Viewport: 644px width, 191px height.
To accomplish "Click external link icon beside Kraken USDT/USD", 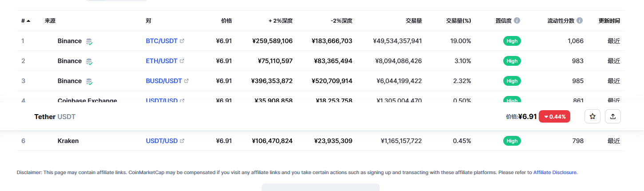I will point(182,141).
